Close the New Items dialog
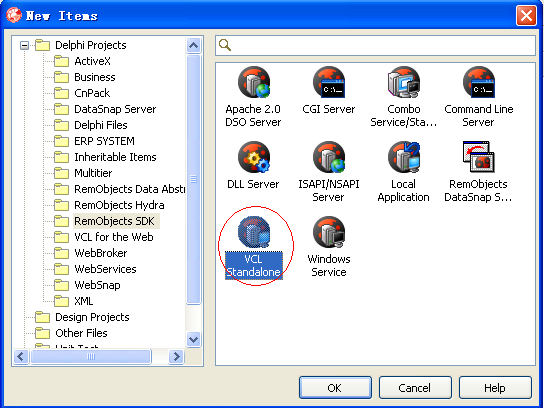The image size is (544, 408). [x=526, y=16]
